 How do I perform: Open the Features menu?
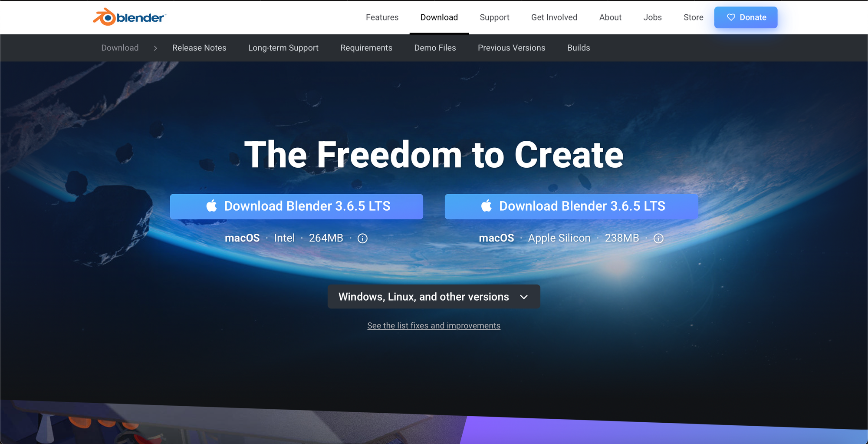click(382, 17)
